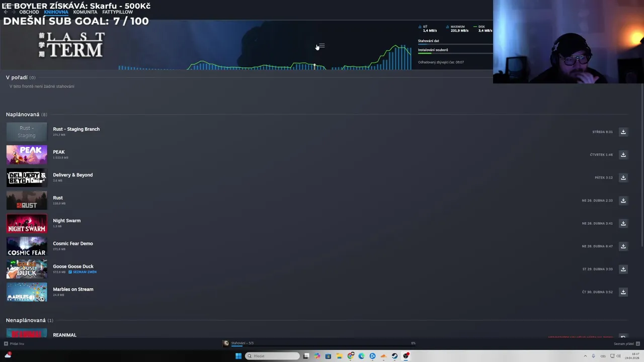Click the download icon in the Rust row
This screenshot has height=362, width=644.
tap(623, 200)
